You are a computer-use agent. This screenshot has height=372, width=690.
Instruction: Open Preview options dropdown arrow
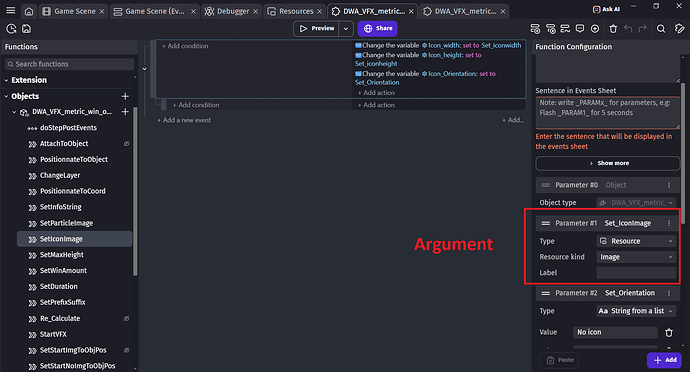(x=346, y=29)
